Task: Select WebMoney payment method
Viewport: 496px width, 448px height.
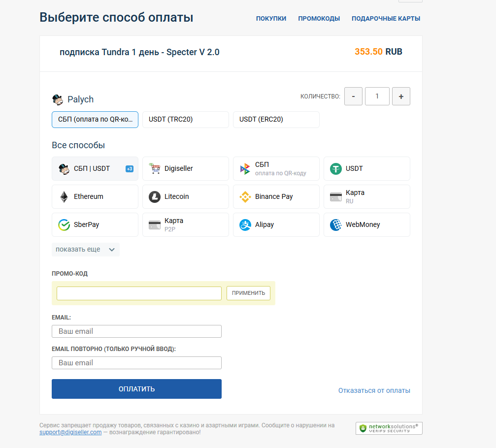Action: (366, 225)
